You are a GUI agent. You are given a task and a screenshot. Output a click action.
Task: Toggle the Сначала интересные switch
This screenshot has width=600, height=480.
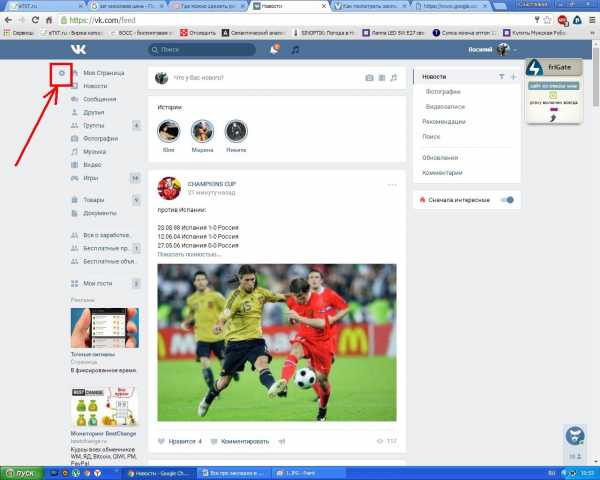click(x=507, y=200)
